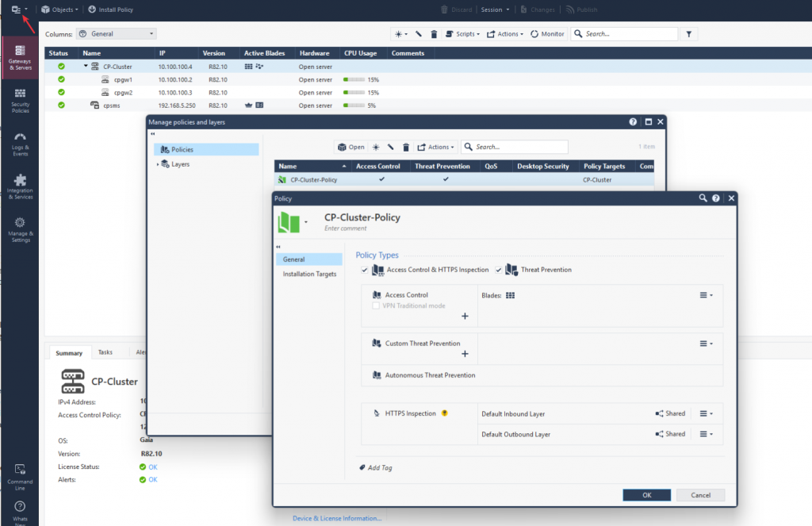Click Install Policy in the top bar
The width and height of the screenshot is (812, 526).
[x=110, y=10]
